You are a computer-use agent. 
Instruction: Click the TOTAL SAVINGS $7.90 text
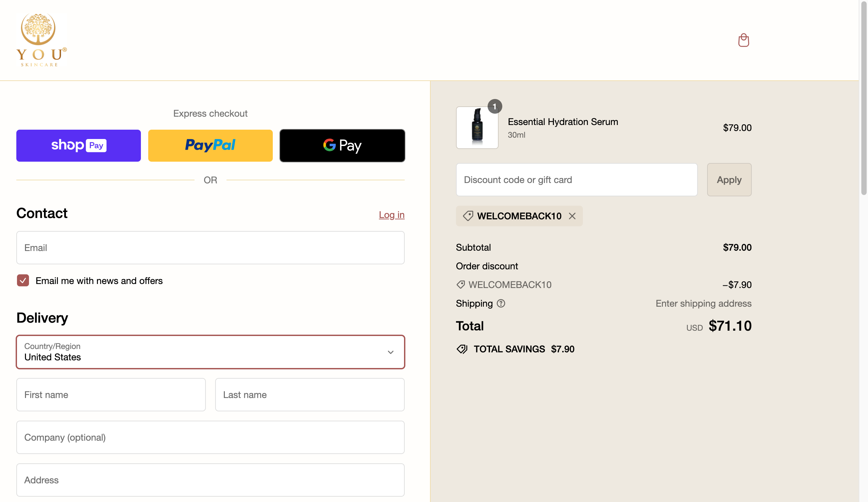[x=524, y=349]
